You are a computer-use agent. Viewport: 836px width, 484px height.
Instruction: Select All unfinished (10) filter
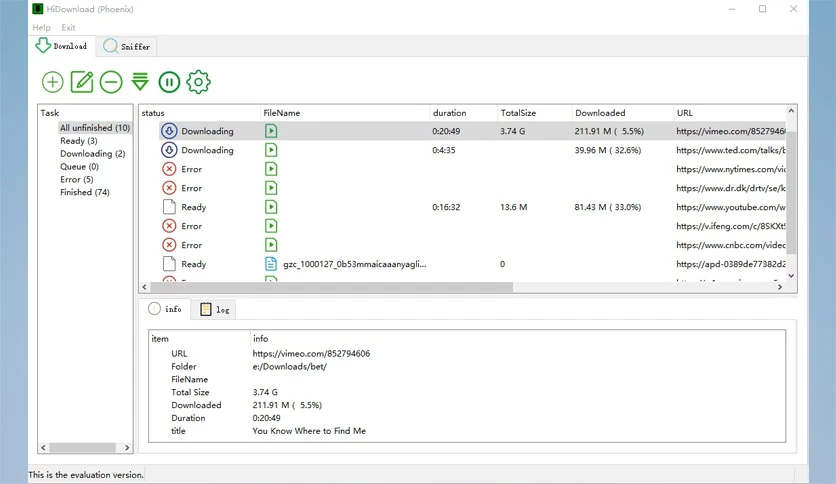click(95, 128)
